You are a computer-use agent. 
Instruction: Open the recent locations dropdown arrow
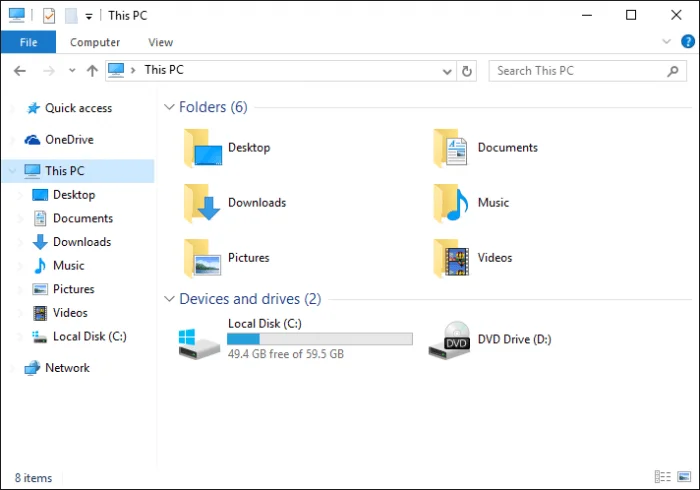pyautogui.click(x=72, y=71)
